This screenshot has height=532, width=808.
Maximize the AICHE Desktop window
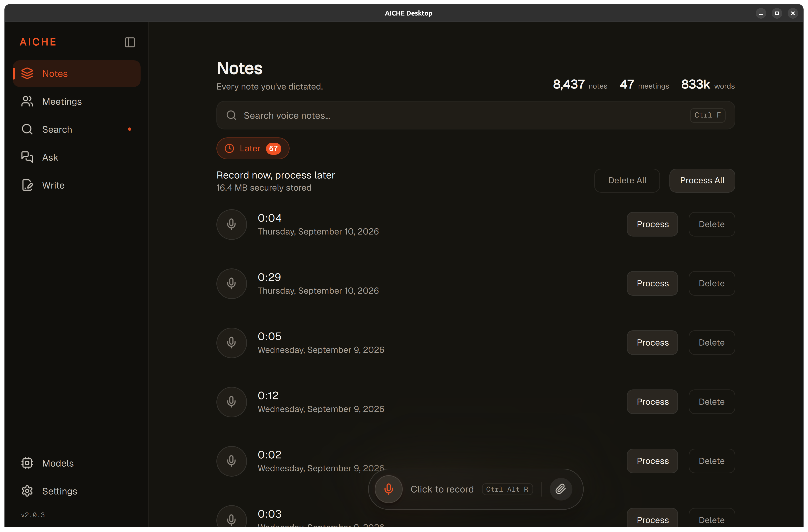[777, 13]
